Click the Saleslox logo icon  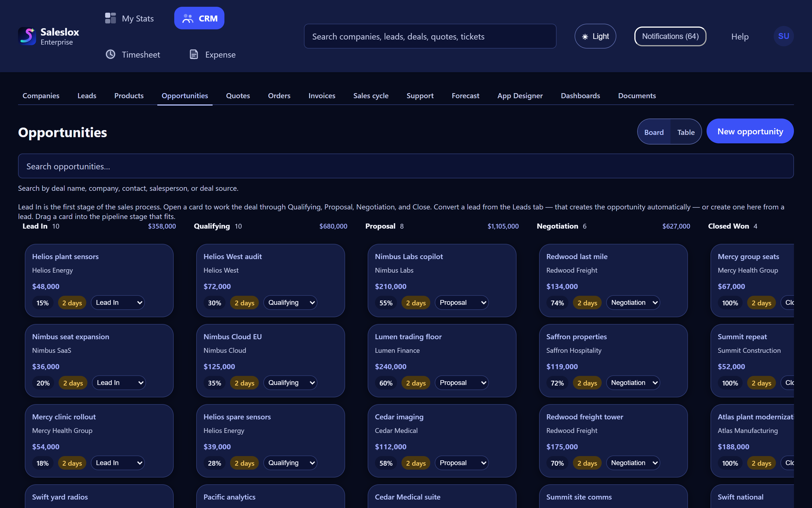tap(27, 36)
